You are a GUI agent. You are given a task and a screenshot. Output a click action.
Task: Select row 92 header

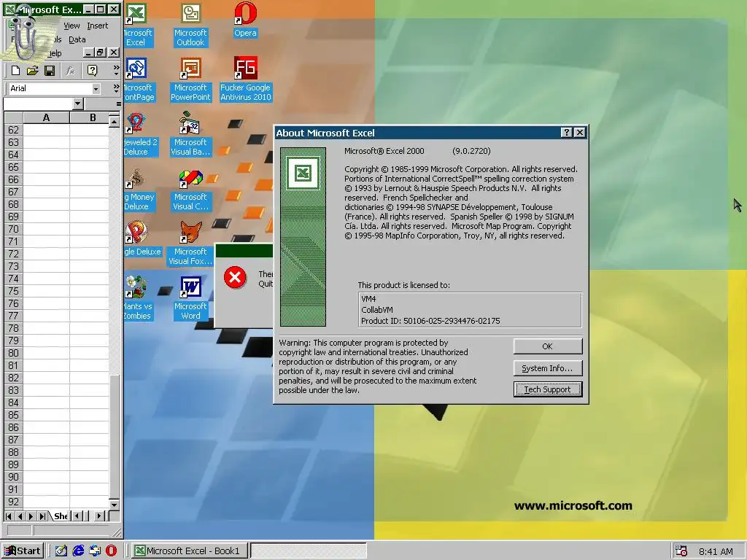pyautogui.click(x=13, y=502)
